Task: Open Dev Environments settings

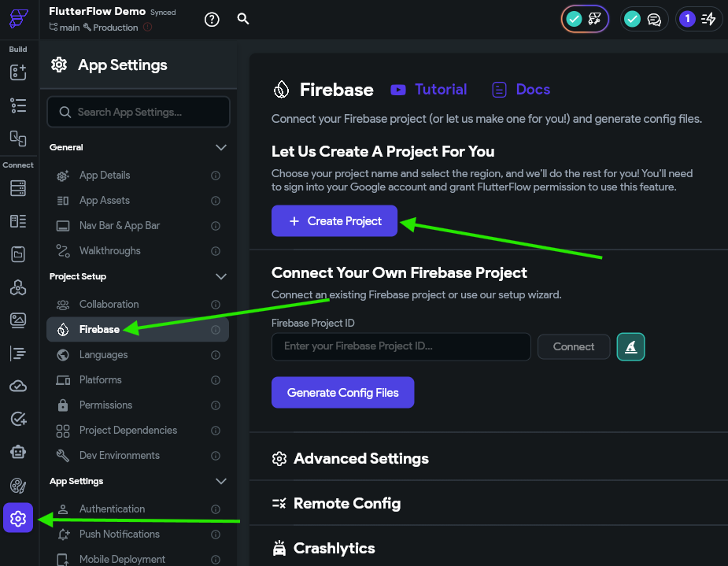Action: pos(138,456)
